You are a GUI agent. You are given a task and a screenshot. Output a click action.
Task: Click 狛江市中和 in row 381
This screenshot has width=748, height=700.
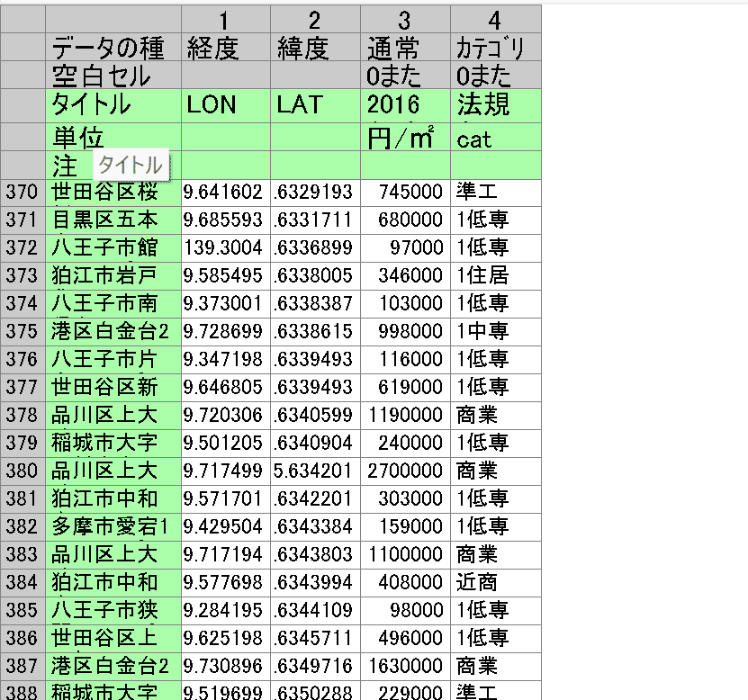pyautogui.click(x=113, y=499)
